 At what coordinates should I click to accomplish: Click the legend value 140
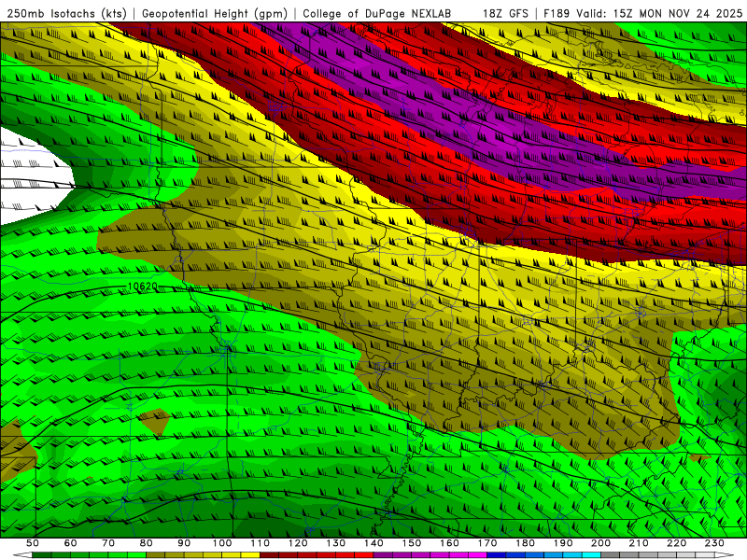pyautogui.click(x=373, y=543)
